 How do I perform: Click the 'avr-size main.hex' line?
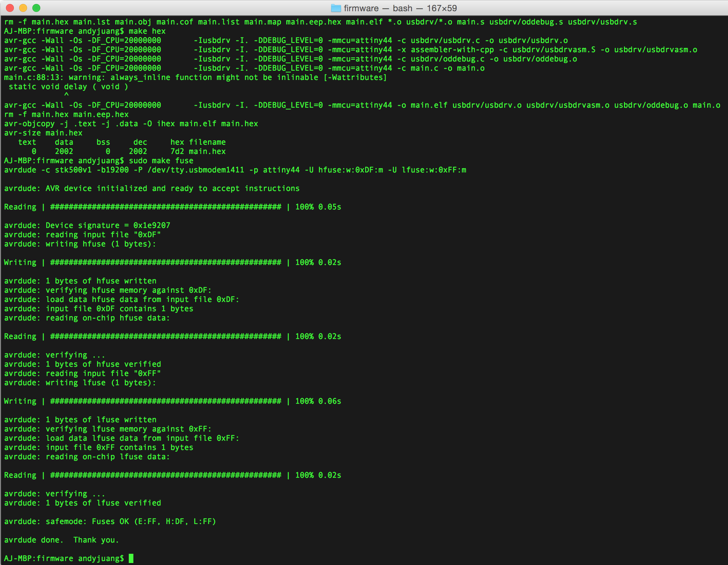click(43, 133)
